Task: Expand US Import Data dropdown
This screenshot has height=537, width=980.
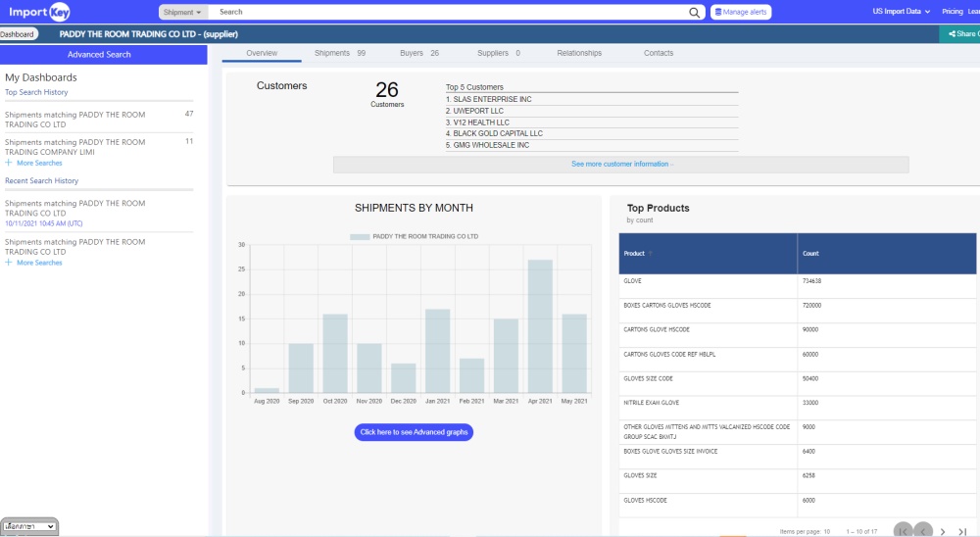Action: (902, 12)
